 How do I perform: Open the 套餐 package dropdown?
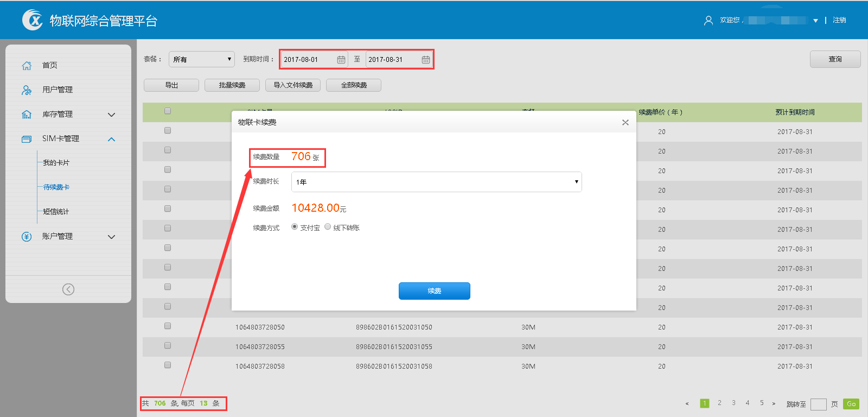click(x=202, y=59)
